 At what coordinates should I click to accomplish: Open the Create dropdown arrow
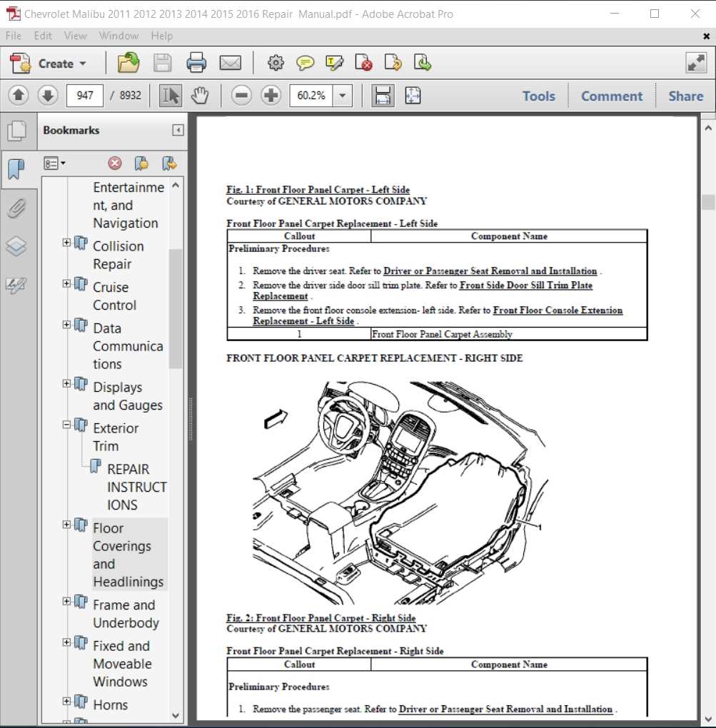click(x=83, y=63)
